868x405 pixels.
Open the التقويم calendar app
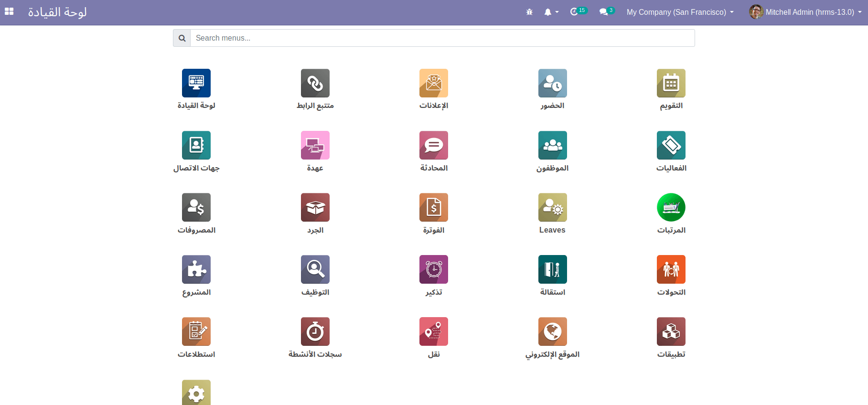coord(671,83)
